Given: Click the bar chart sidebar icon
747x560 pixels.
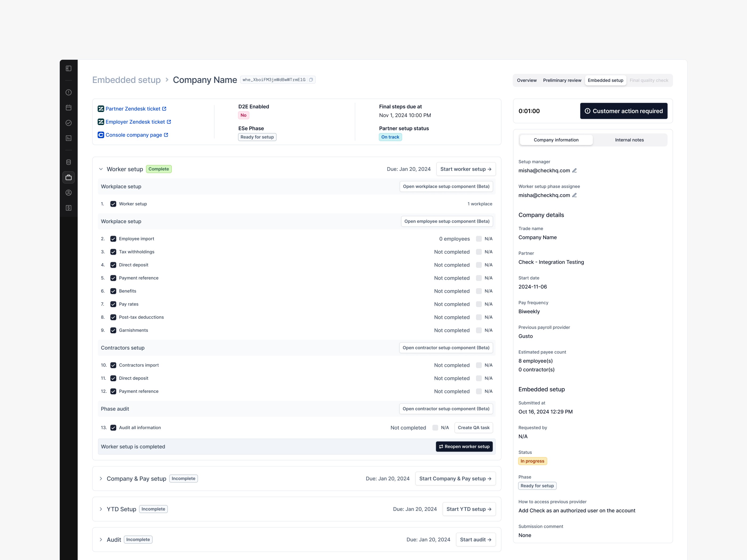Looking at the screenshot, I should click(x=69, y=138).
